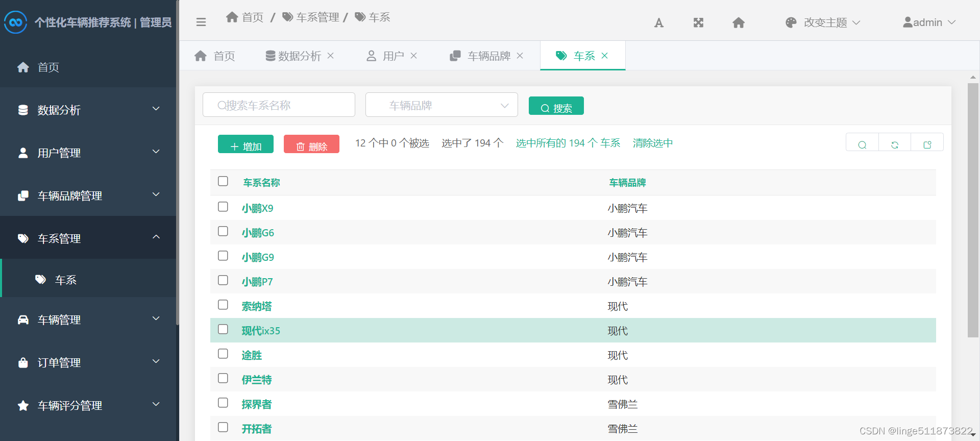Viewport: 980px width, 441px height.
Task: Check the 小鹏G9 row checkbox
Action: tap(223, 256)
